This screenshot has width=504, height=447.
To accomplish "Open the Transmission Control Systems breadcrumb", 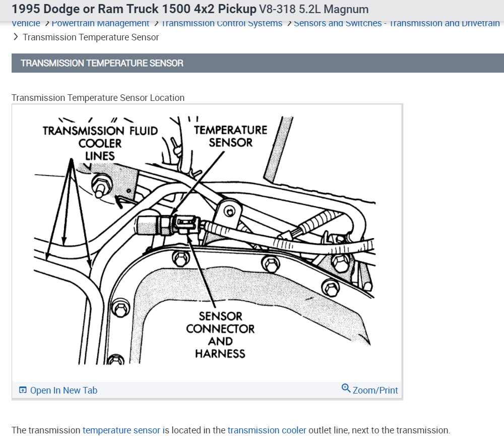I will tap(222, 24).
